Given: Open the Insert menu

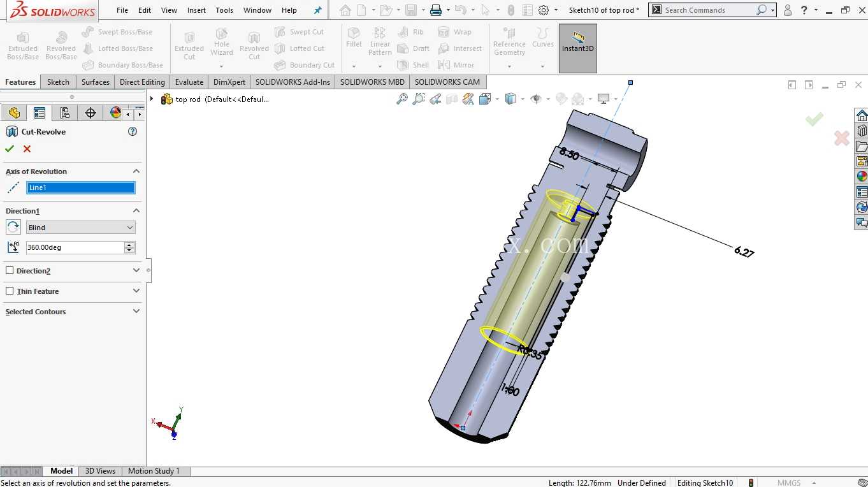Looking at the screenshot, I should [x=196, y=10].
